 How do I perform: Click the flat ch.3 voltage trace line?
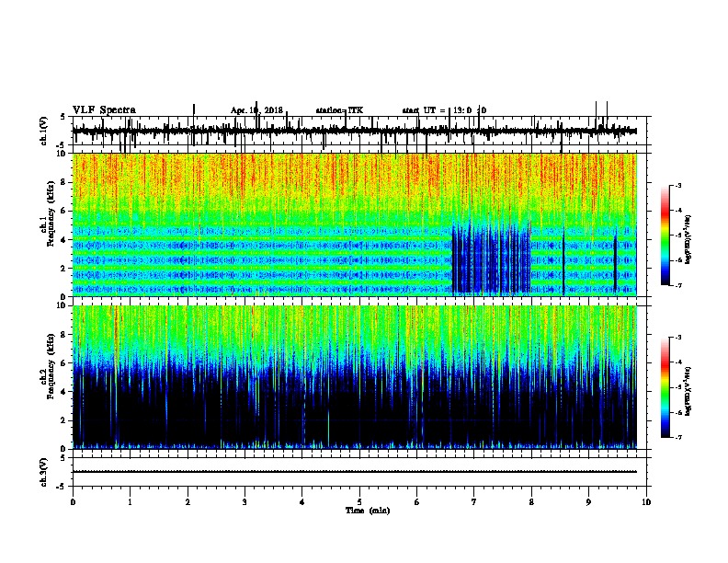[354, 472]
